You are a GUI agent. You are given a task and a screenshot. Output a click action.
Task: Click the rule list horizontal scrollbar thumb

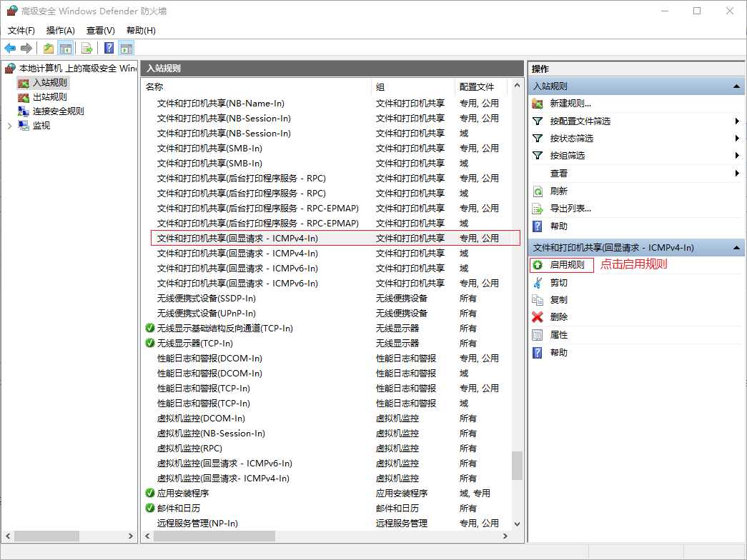(x=214, y=536)
